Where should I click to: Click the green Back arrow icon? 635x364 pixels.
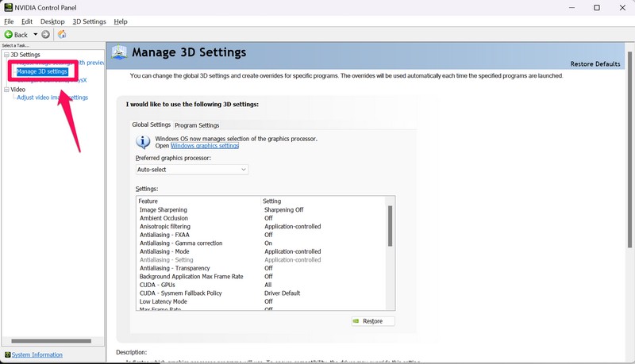point(8,35)
